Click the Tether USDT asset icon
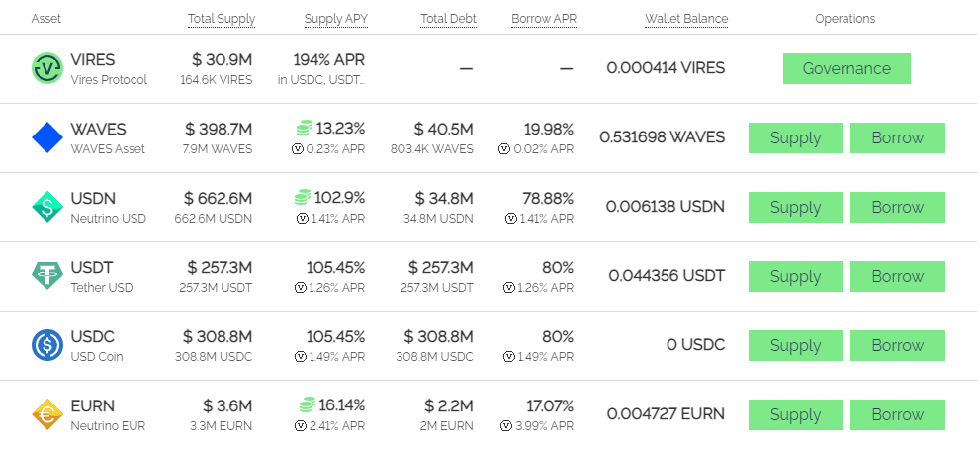The image size is (980, 449). pyautogui.click(x=47, y=276)
